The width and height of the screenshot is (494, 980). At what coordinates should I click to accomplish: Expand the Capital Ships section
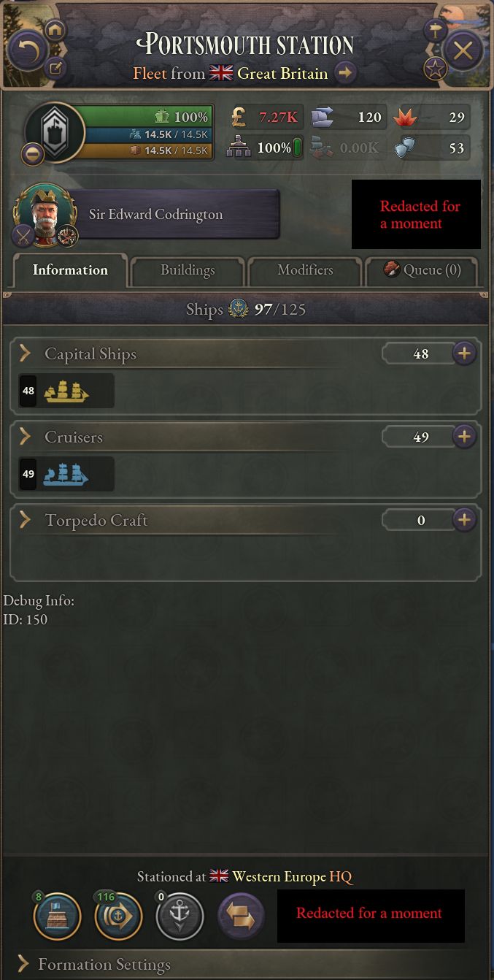pyautogui.click(x=26, y=354)
